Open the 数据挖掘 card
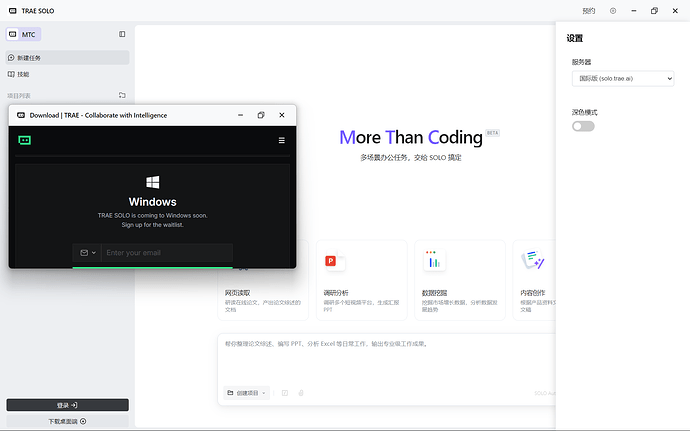Screen dimensions: 690x431 click(x=460, y=280)
